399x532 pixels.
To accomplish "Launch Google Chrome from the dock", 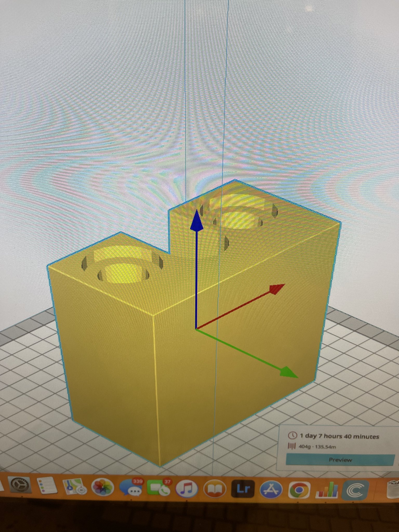I will click(x=299, y=490).
